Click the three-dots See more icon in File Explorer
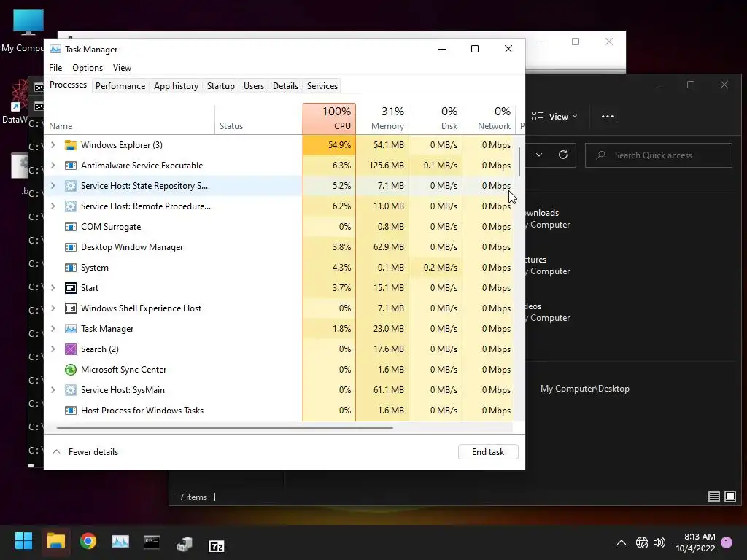Viewport: 747px width, 560px height. (x=608, y=117)
